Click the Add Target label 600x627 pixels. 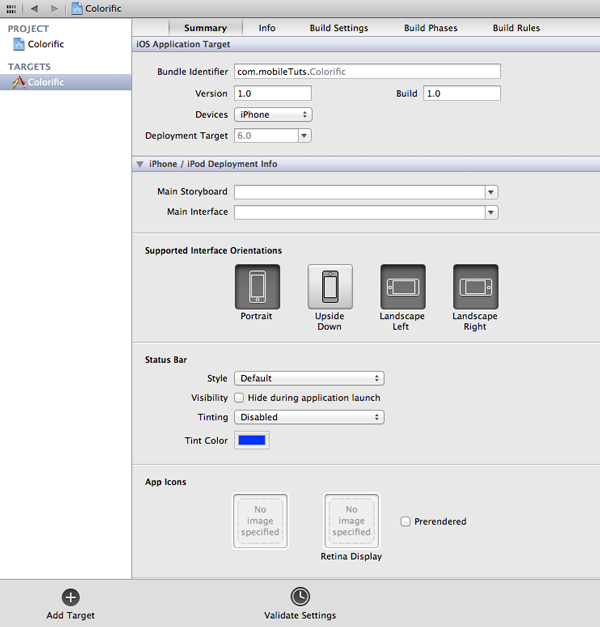[70, 615]
